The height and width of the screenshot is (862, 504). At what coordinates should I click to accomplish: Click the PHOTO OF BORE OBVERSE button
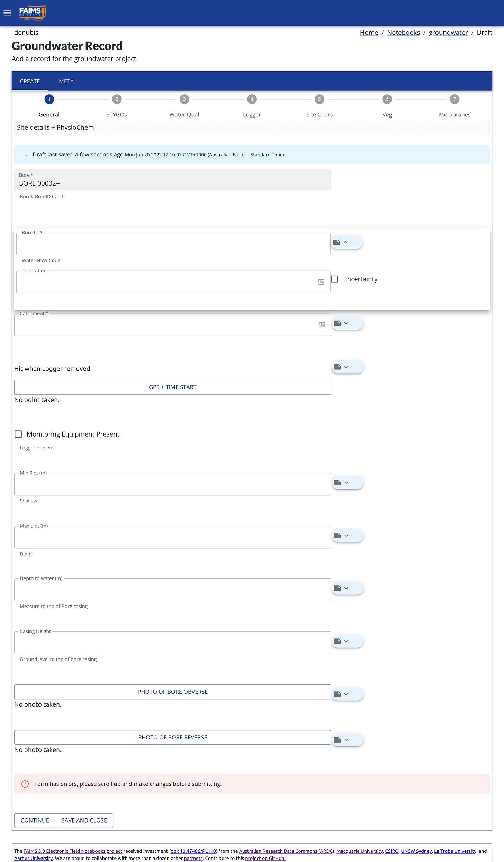(173, 692)
